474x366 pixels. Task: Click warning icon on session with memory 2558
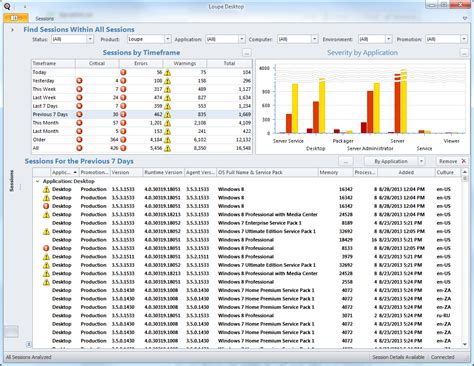[46, 282]
